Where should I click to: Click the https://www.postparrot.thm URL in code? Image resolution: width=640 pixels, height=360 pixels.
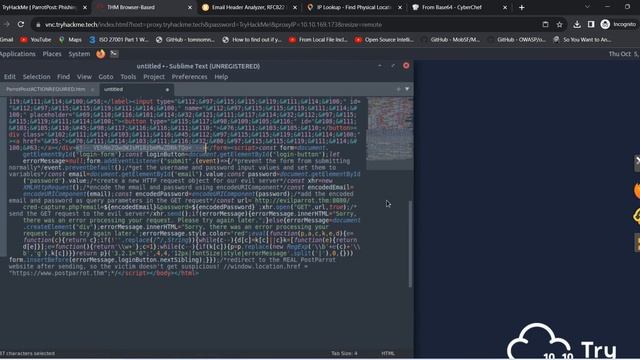click(x=60, y=273)
